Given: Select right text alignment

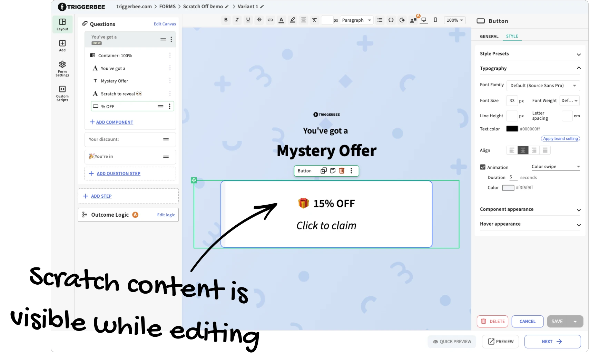Looking at the screenshot, I should point(534,150).
